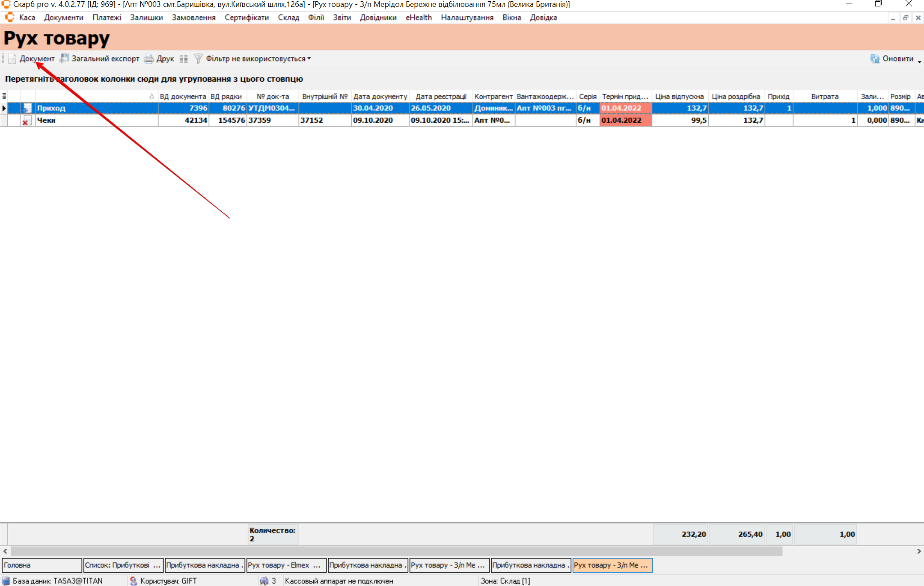Open the Оновити dropdown arrow
924x586 pixels.
(919, 62)
